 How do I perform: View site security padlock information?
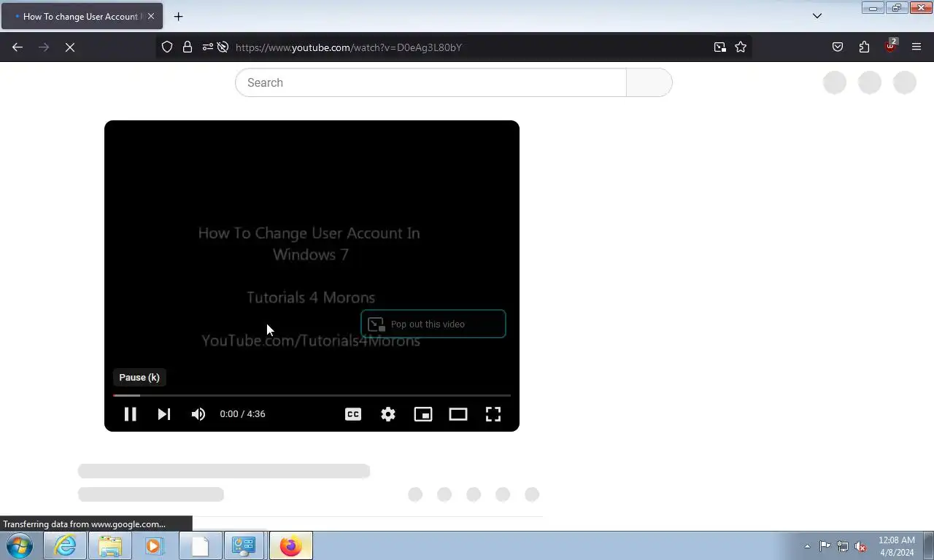click(188, 47)
